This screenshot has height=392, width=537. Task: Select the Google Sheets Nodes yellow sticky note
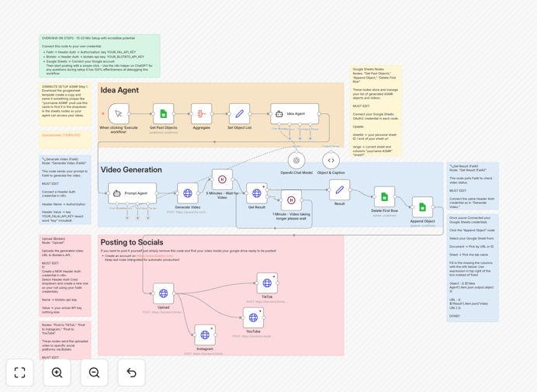(376, 111)
